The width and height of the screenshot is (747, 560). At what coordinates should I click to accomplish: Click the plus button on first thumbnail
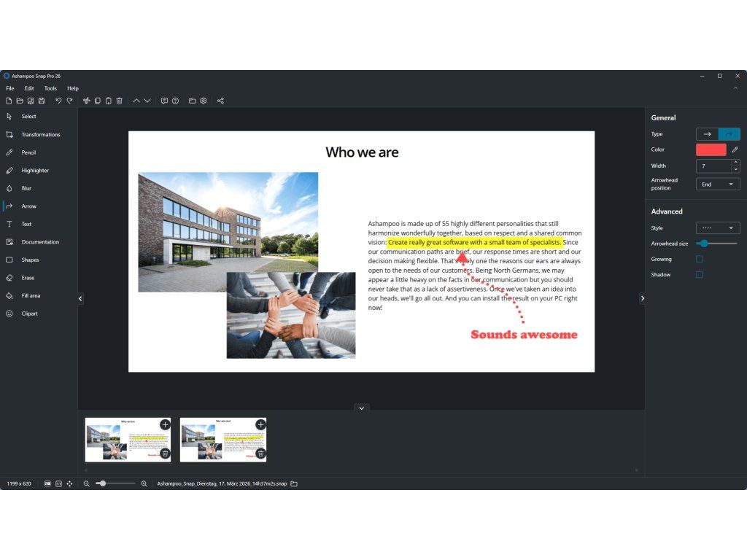(x=165, y=424)
